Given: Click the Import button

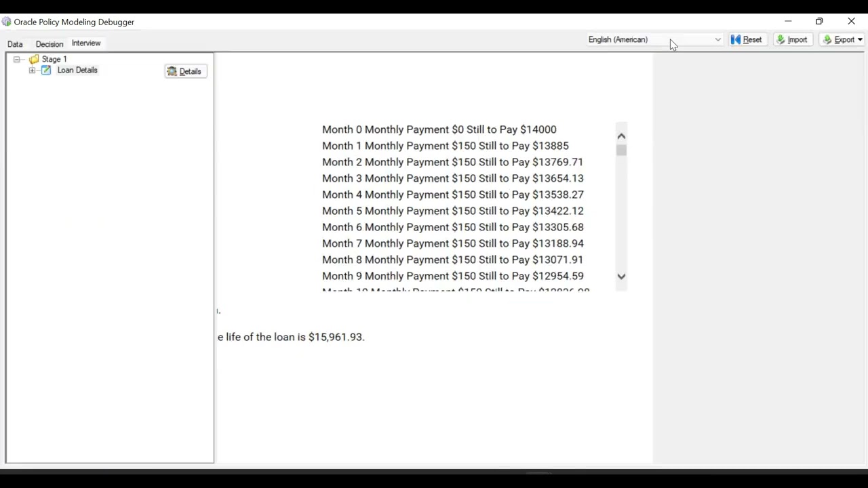Looking at the screenshot, I should [792, 40].
